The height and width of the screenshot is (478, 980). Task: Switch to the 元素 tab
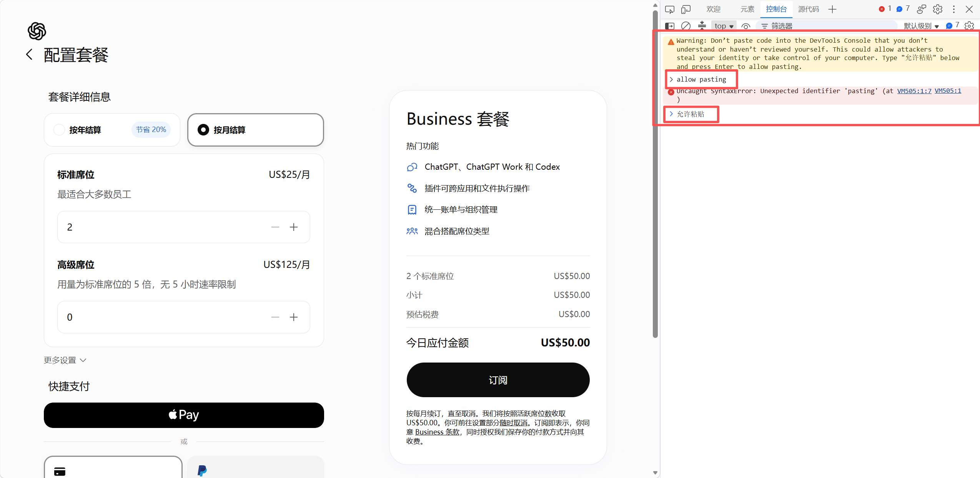point(747,9)
